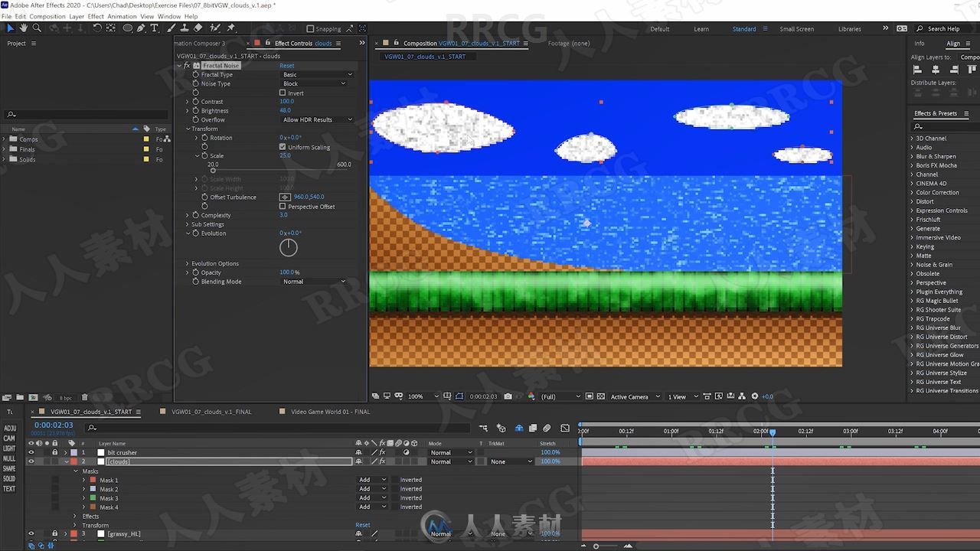Open the Edit menu
Screen dimensions: 980x551
coord(20,16)
